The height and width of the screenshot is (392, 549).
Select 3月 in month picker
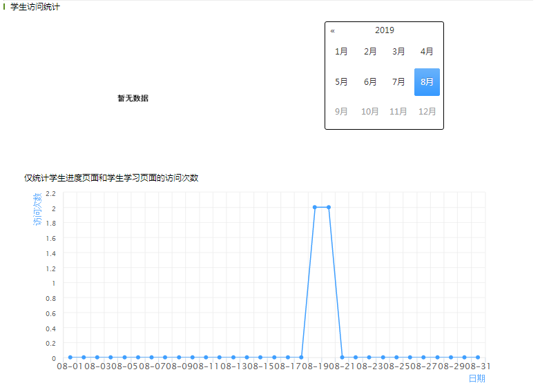tap(398, 52)
